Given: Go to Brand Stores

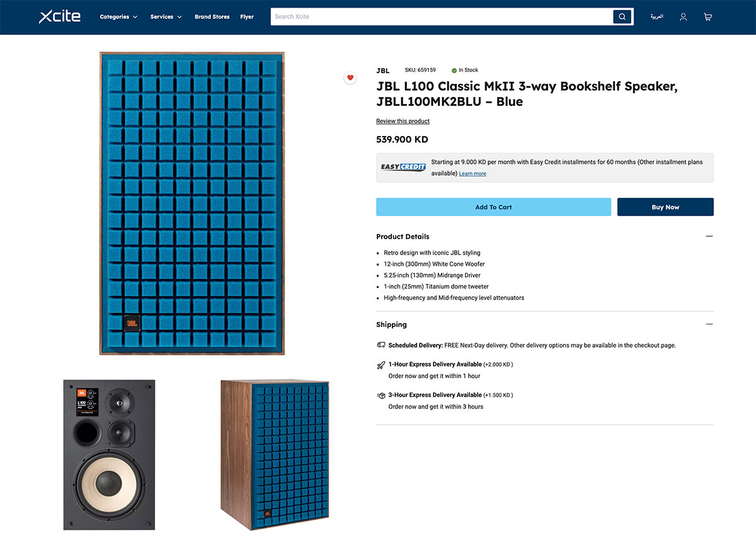Looking at the screenshot, I should click(x=212, y=17).
